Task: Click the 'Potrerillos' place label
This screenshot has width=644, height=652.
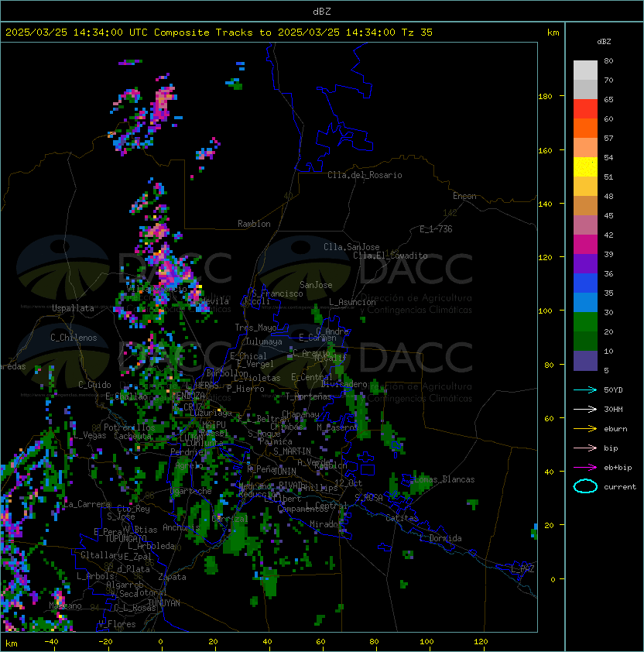Action: [x=129, y=427]
